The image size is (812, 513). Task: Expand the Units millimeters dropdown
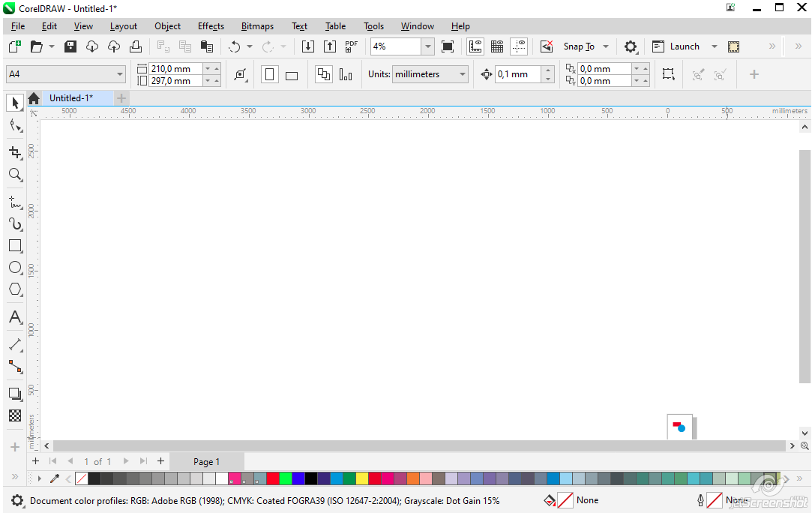(463, 74)
